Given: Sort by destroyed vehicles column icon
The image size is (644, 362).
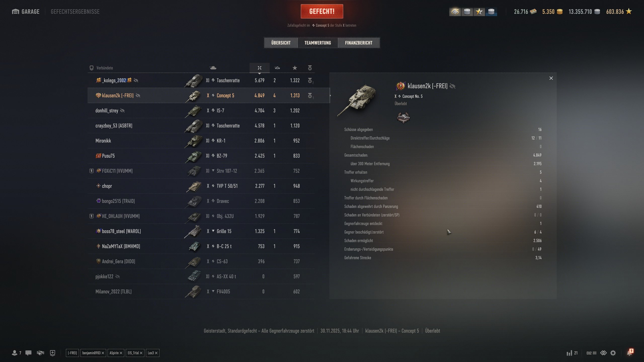Looking at the screenshot, I should coord(277,68).
